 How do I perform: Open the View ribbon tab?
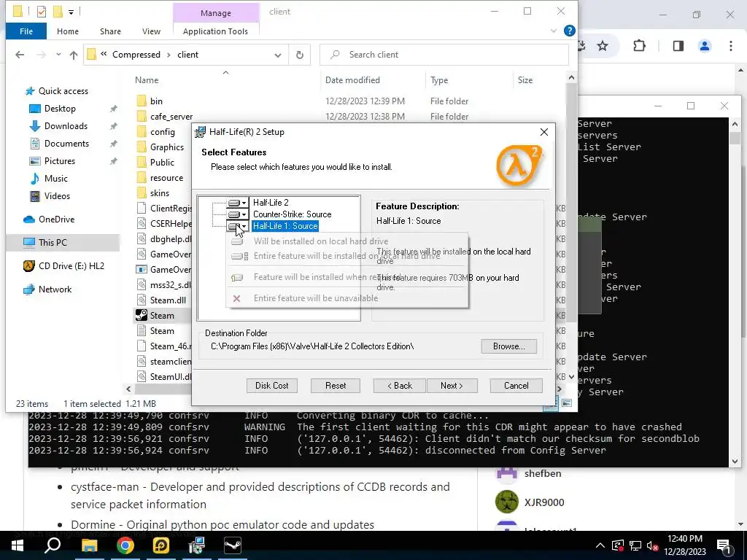pyautogui.click(x=151, y=31)
